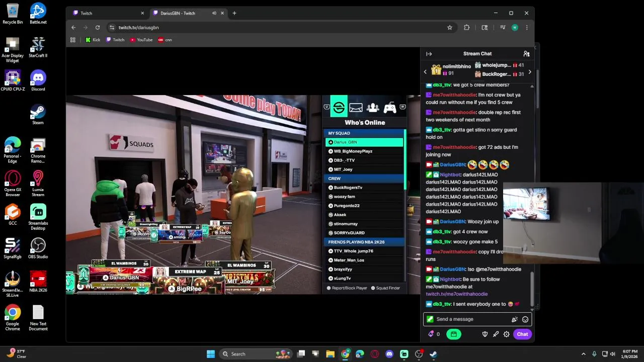Open CPUID CPU-Z desktop shortcut

click(13, 80)
